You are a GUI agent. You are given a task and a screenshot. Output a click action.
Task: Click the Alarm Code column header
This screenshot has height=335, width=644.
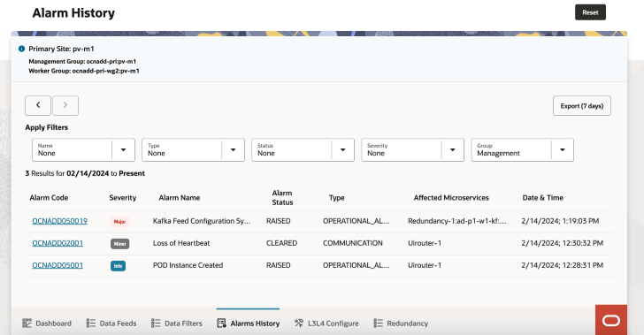point(49,197)
